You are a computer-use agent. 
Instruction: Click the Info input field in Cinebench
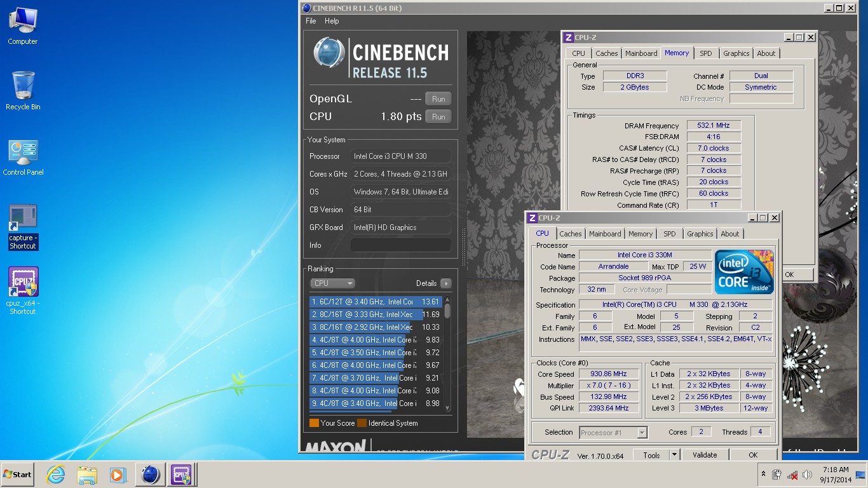401,245
